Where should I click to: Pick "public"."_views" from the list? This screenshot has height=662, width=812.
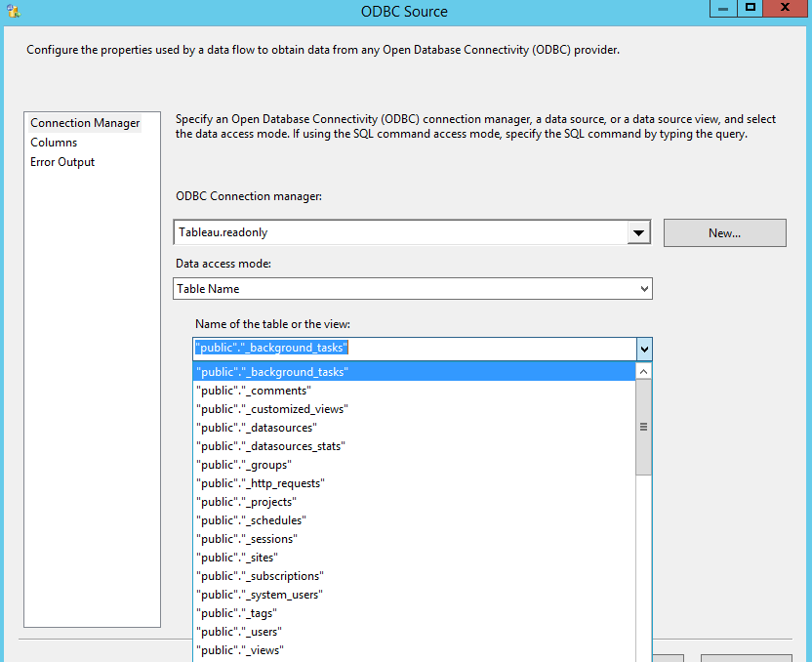click(x=414, y=650)
